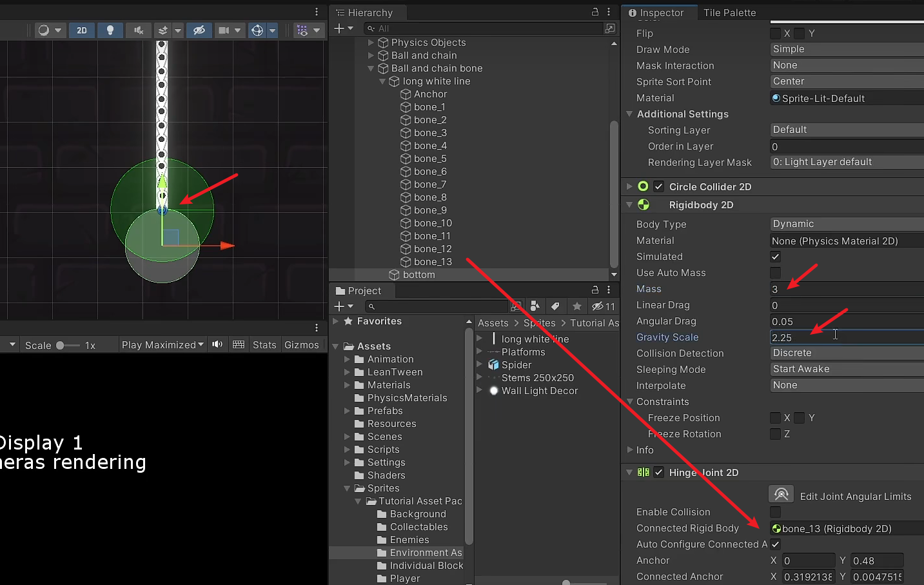Click the camera icon in the Scene toolbar
The height and width of the screenshot is (585, 924).
pos(224,30)
